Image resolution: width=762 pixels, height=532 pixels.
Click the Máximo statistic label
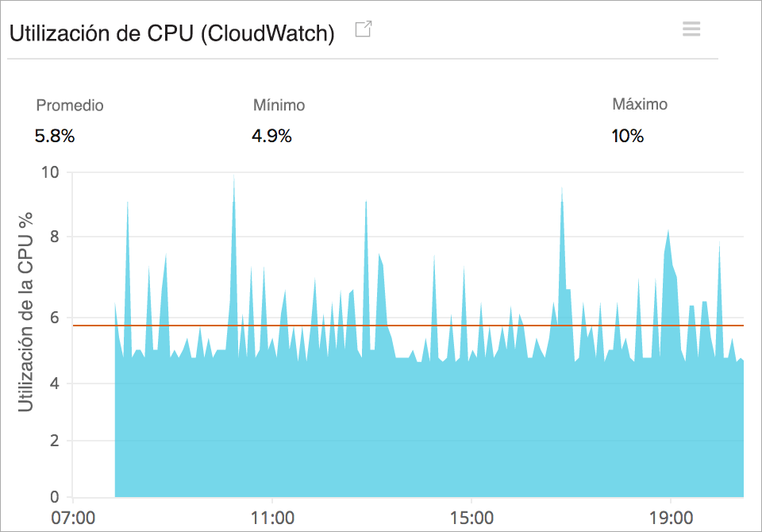click(640, 104)
